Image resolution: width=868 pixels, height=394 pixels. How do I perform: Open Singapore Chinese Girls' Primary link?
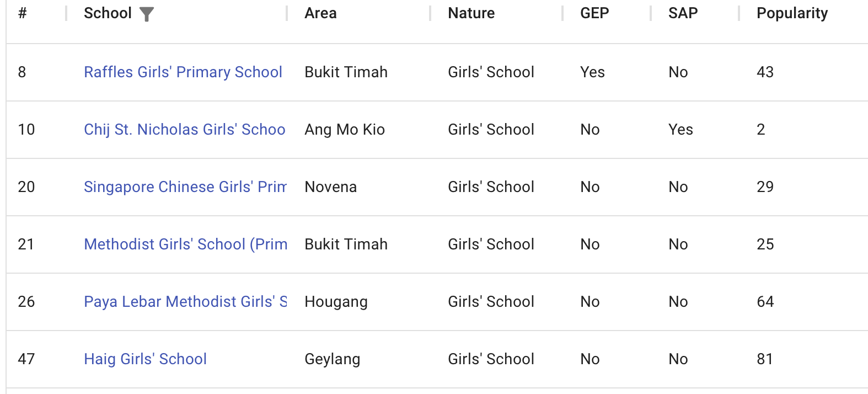click(x=185, y=187)
